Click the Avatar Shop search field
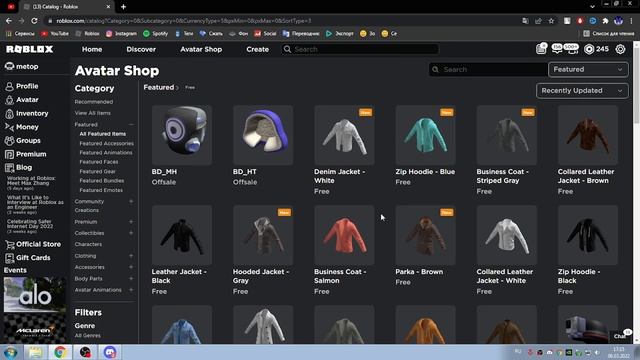 point(488,69)
